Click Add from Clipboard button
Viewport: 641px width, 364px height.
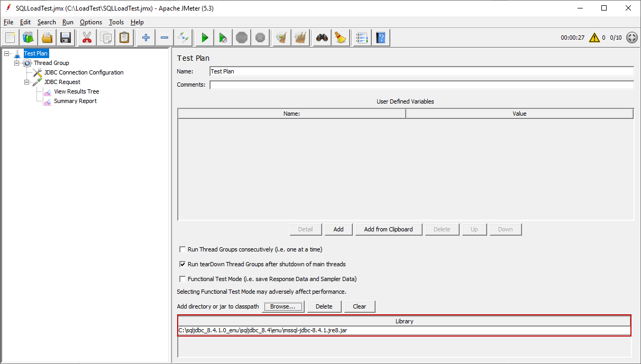[389, 229]
